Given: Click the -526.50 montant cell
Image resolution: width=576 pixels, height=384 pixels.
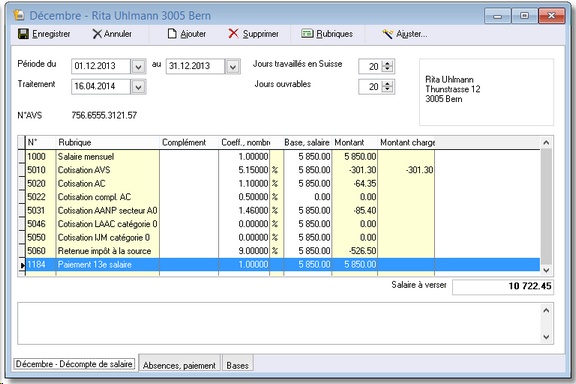Looking at the screenshot, I should click(x=354, y=251).
